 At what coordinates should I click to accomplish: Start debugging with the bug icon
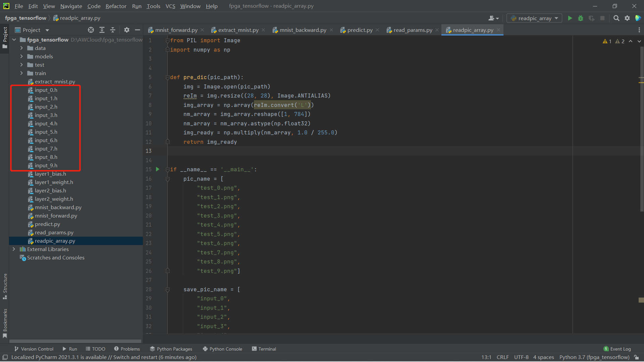pyautogui.click(x=581, y=18)
